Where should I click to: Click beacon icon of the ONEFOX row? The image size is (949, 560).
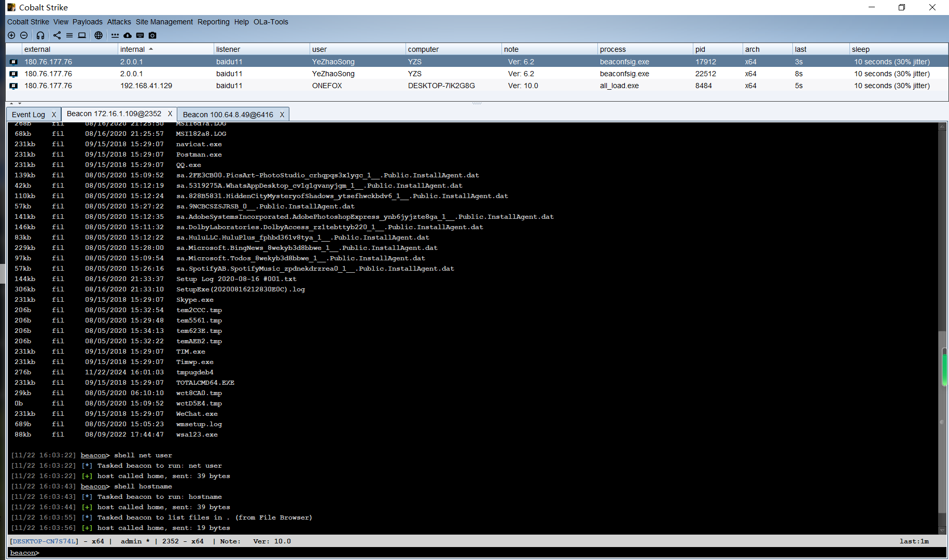tap(13, 86)
